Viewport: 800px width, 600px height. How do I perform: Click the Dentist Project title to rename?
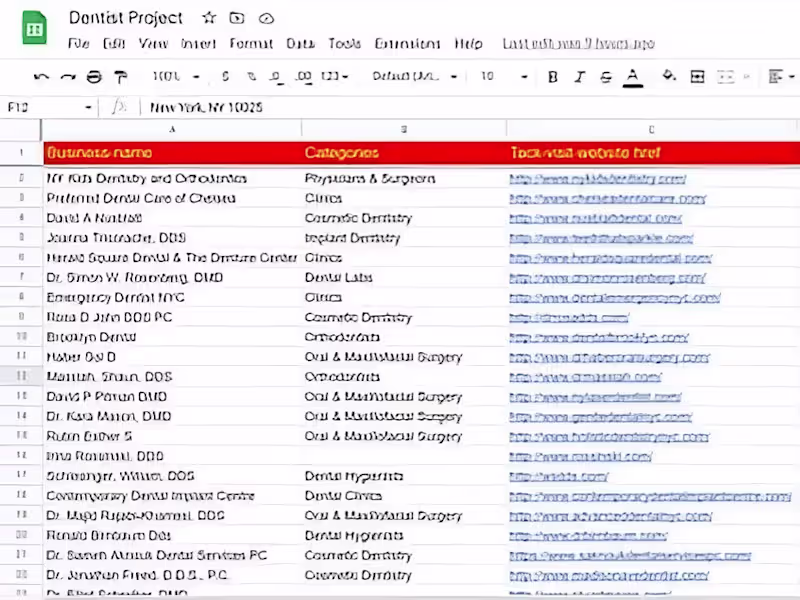coord(126,18)
